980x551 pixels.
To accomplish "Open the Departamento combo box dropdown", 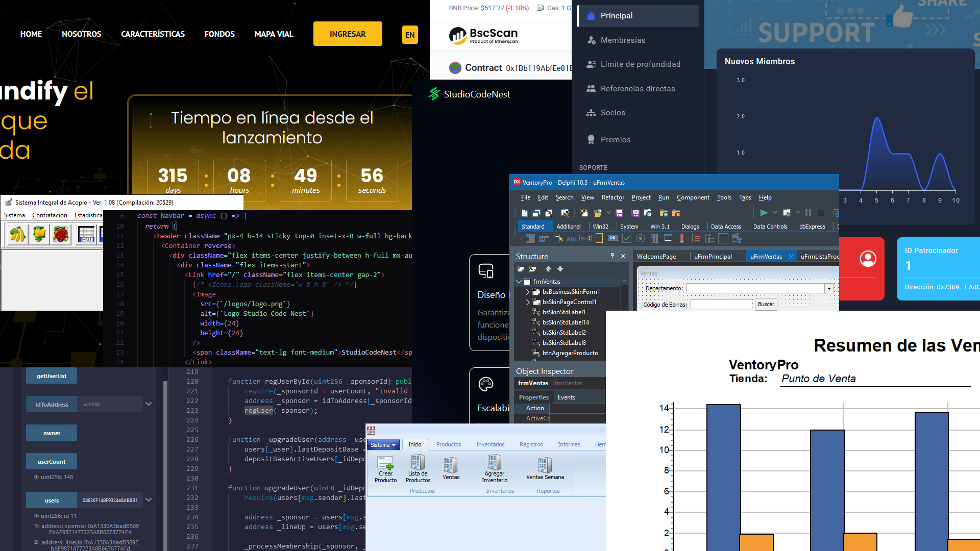I will [x=829, y=289].
